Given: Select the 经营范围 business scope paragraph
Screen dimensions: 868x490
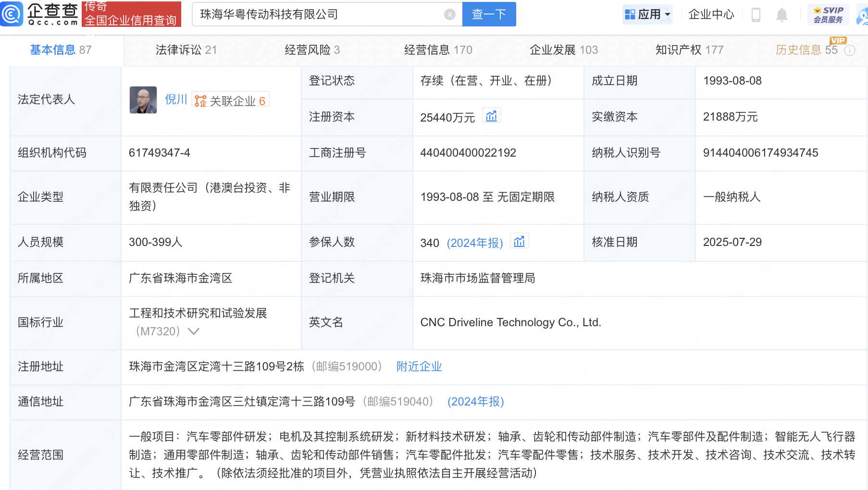Looking at the screenshot, I should 492,455.
